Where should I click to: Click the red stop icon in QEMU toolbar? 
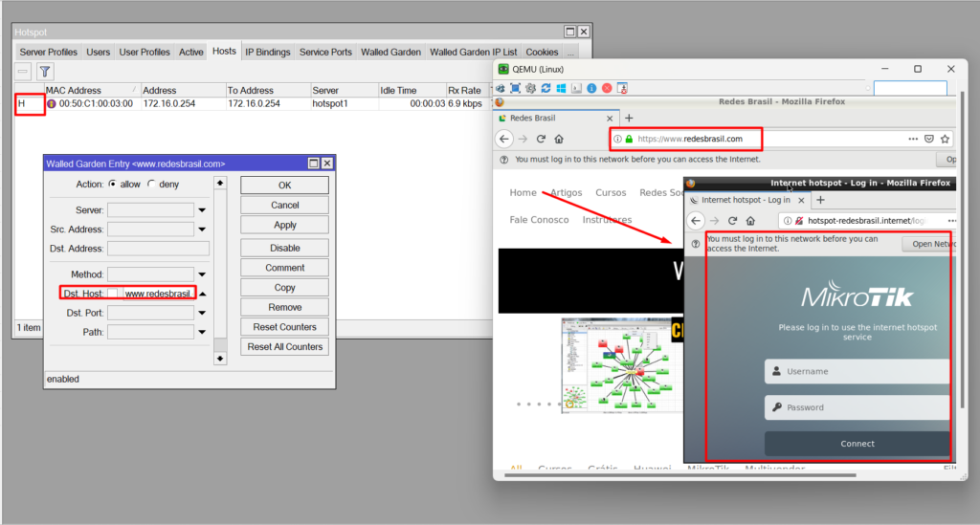tap(606, 88)
